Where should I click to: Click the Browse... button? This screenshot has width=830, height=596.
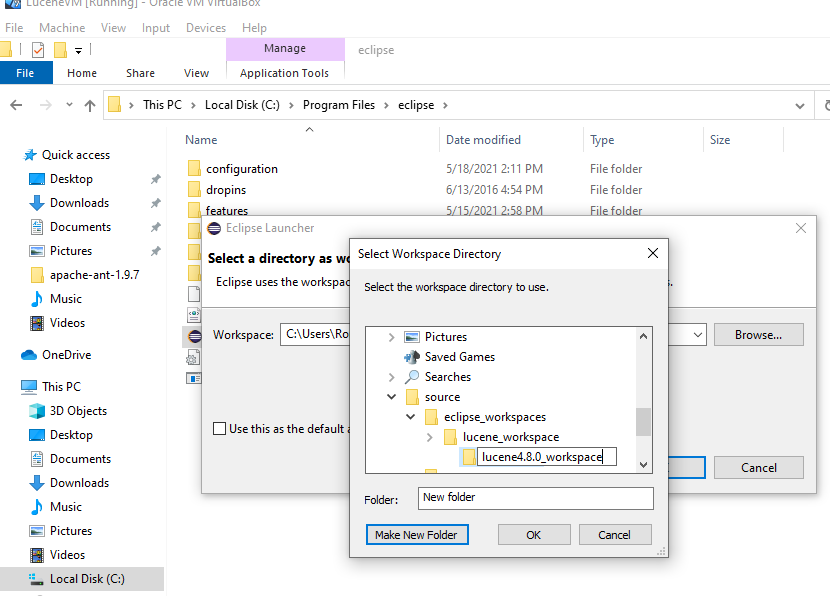(x=759, y=335)
